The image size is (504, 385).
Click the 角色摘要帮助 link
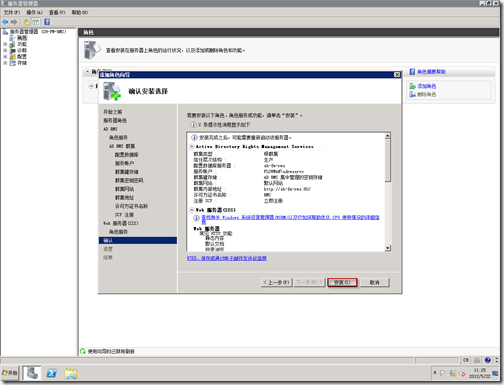coord(431,72)
